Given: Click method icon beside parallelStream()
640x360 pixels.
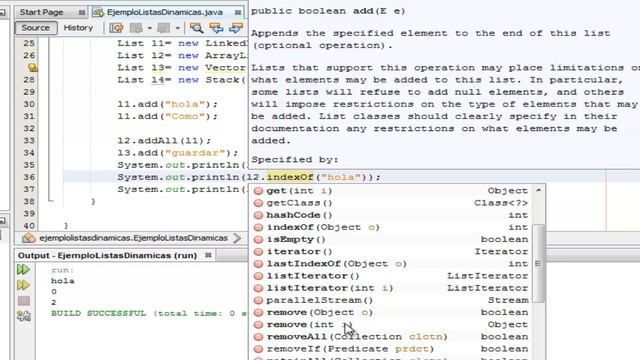Looking at the screenshot, I should (258, 300).
